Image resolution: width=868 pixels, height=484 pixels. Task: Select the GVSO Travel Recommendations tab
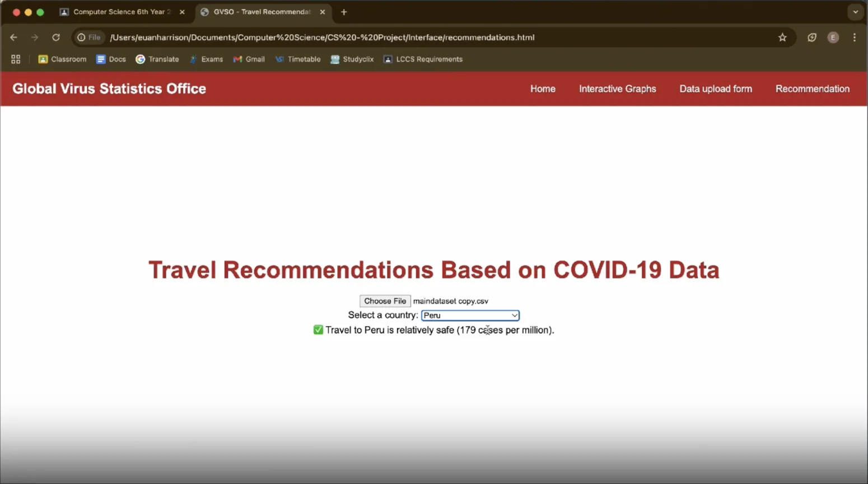click(x=263, y=12)
